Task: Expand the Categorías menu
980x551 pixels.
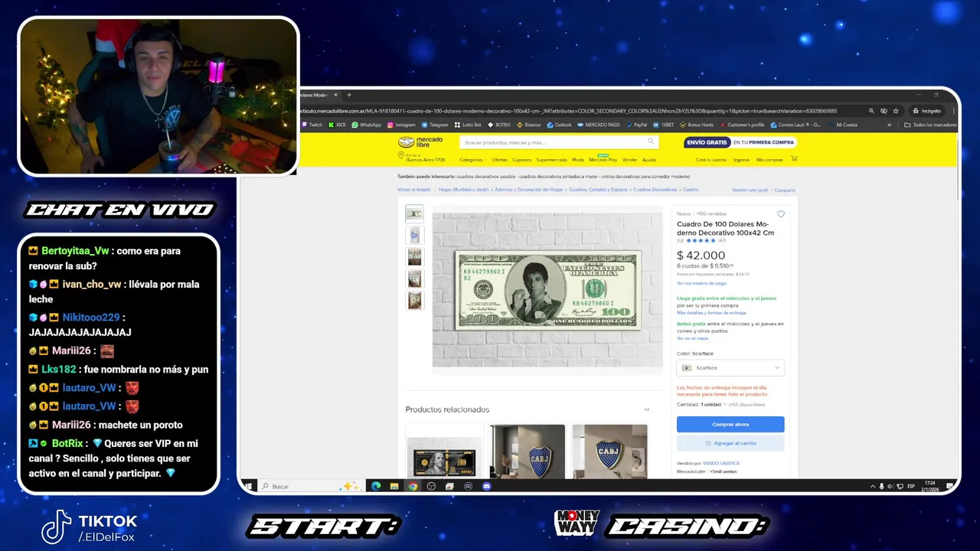Action: click(472, 160)
